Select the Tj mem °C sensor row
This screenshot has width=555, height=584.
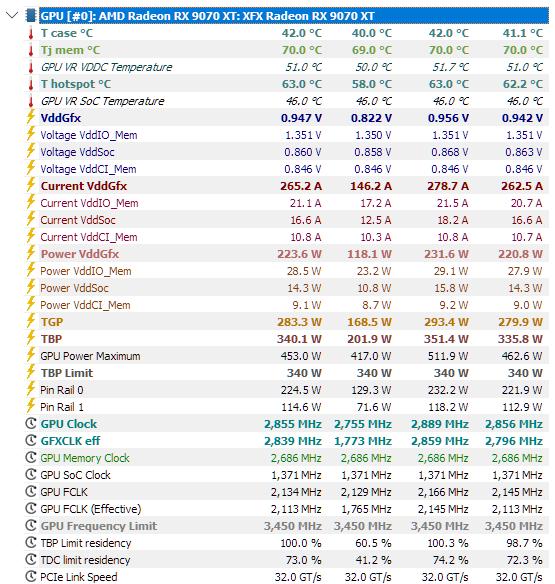[286, 50]
